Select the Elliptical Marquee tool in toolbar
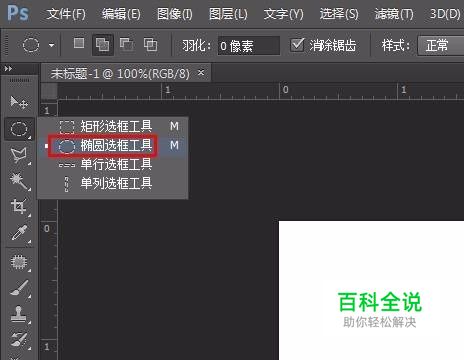Screen dimensions: 464x360 pyautogui.click(x=19, y=129)
